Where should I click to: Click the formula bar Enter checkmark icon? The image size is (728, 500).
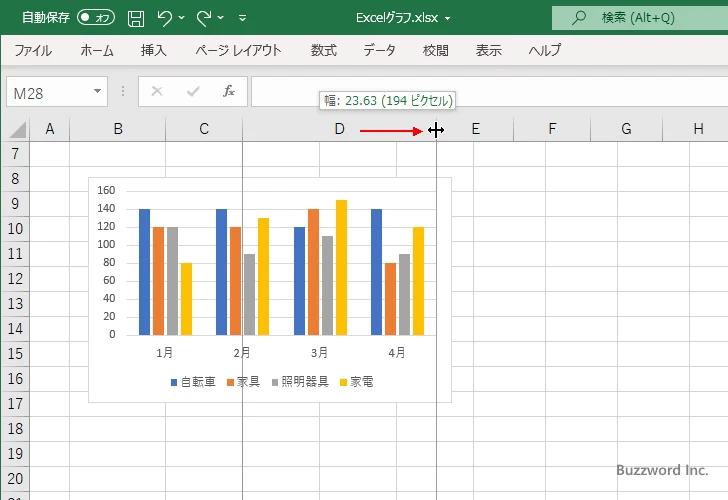[x=193, y=91]
